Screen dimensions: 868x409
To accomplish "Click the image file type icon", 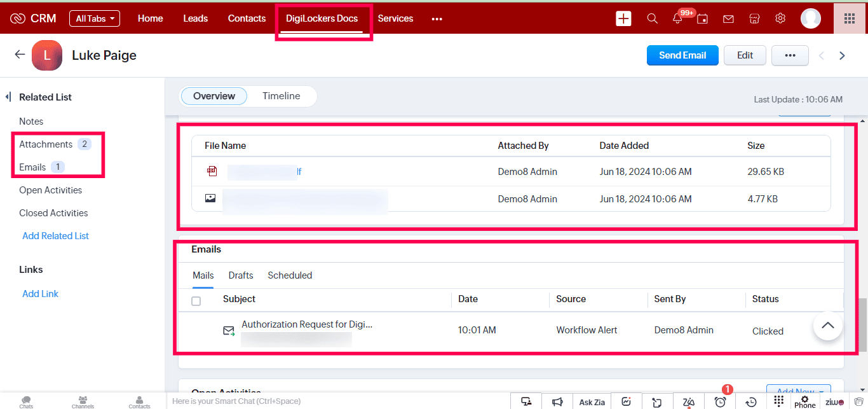I will 210,198.
